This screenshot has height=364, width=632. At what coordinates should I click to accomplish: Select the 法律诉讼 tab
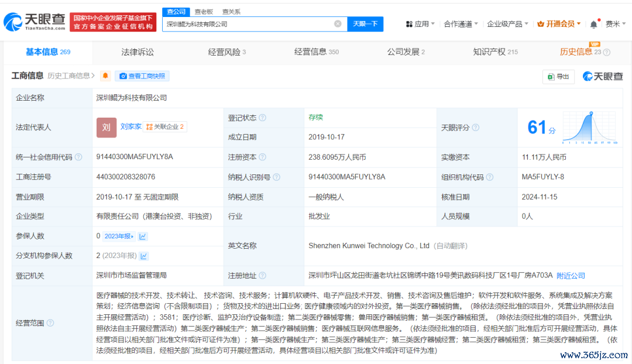[138, 52]
